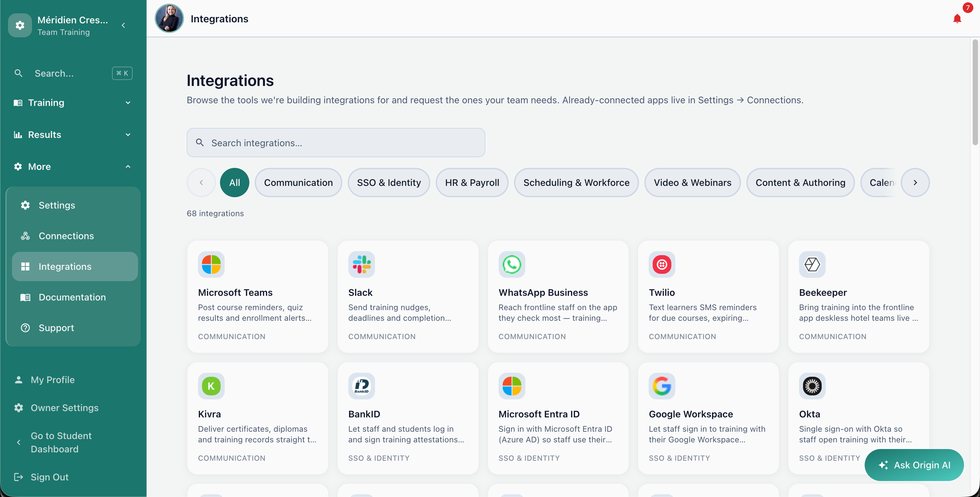This screenshot has height=497, width=980.
Task: Open the BankID card title
Action: [364, 414]
